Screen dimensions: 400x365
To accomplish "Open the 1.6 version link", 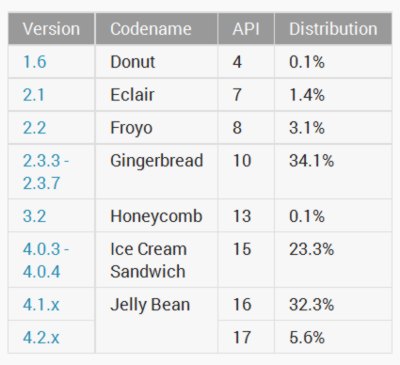I will [34, 62].
